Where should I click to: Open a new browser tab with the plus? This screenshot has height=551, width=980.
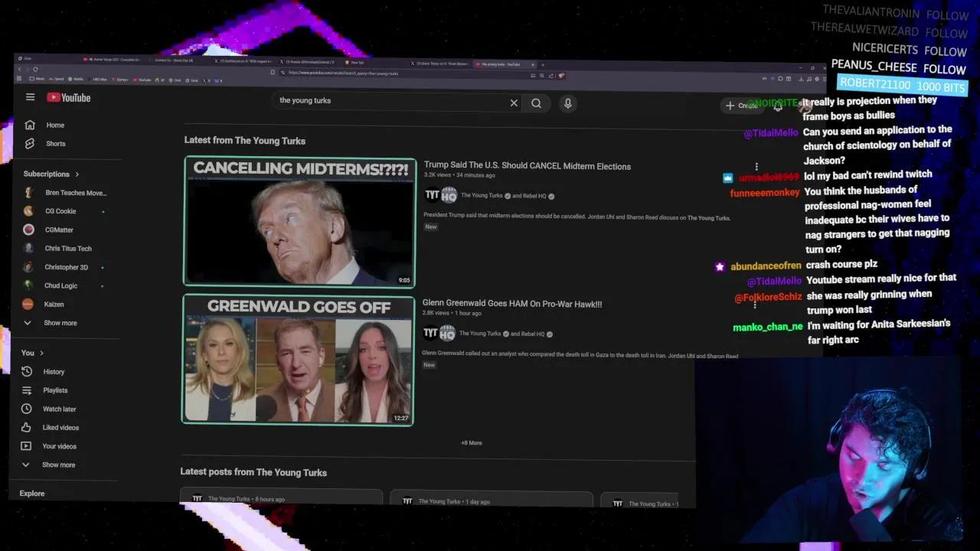[x=543, y=64]
